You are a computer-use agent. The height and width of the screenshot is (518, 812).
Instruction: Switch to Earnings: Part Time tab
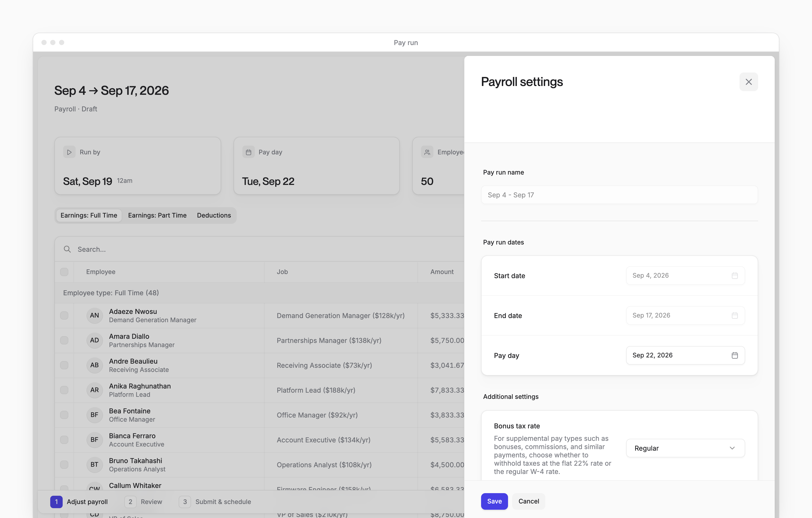click(157, 215)
